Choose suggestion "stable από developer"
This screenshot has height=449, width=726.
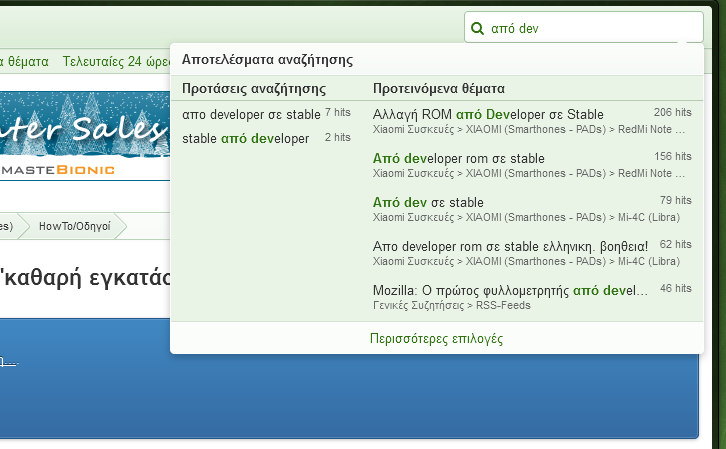[x=246, y=138]
